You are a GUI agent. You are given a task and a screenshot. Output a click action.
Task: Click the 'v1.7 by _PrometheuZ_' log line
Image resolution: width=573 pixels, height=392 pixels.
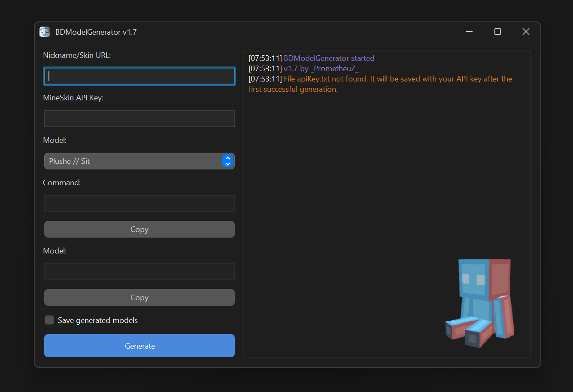click(x=303, y=69)
